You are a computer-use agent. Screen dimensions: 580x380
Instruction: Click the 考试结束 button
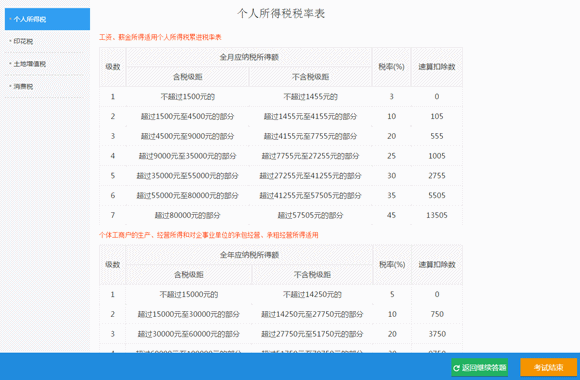548,367
